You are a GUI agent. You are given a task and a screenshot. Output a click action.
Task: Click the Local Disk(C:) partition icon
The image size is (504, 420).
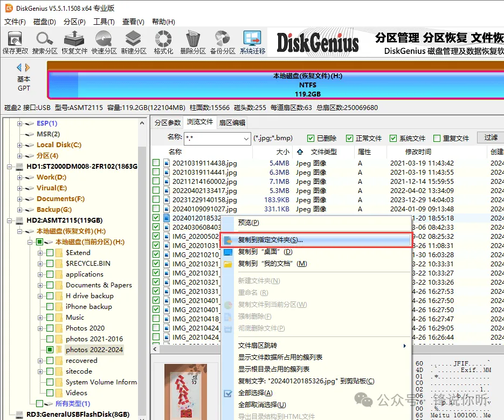(x=30, y=145)
